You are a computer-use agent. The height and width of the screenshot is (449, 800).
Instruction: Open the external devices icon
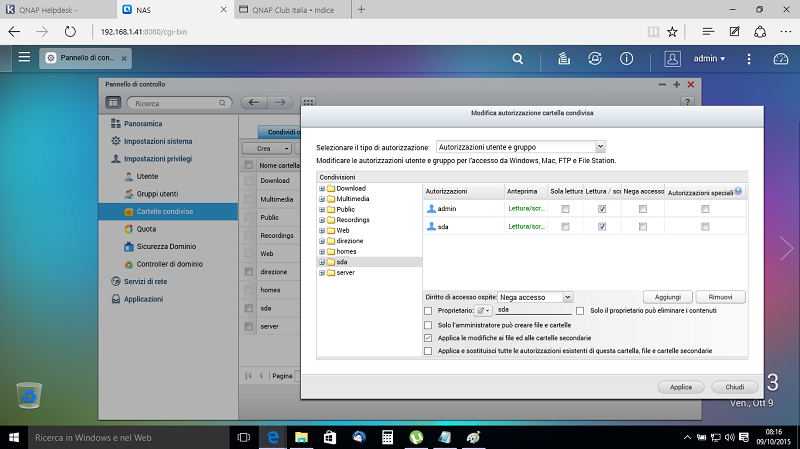pyautogui.click(x=596, y=58)
